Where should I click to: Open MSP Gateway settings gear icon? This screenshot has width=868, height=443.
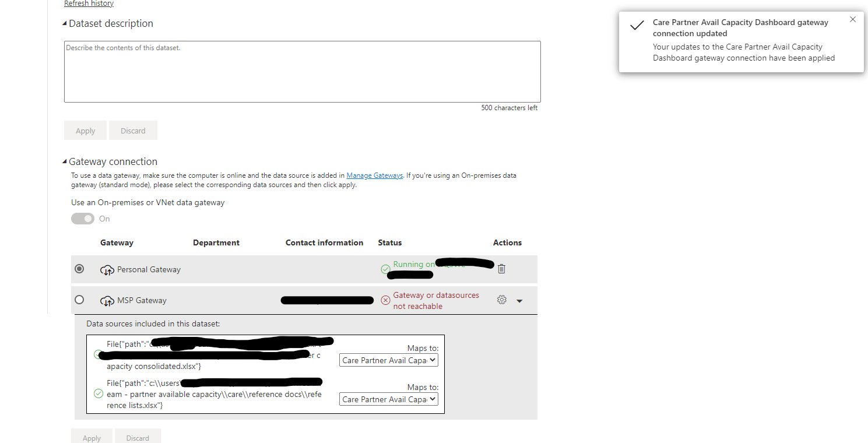(501, 300)
